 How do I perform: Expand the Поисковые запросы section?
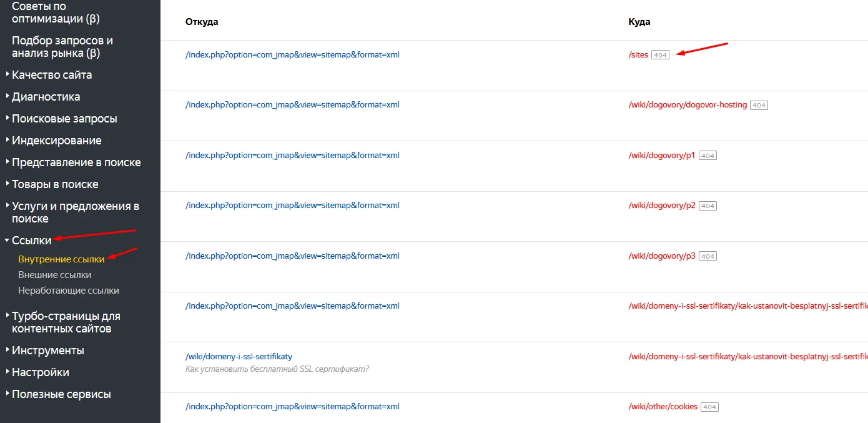64,119
